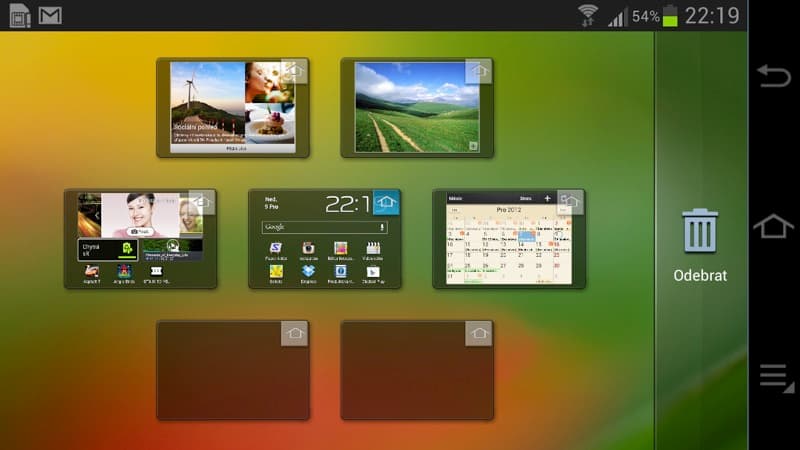The image size is (800, 450).
Task: Tap the plus button in calendar panel
Action: [547, 198]
